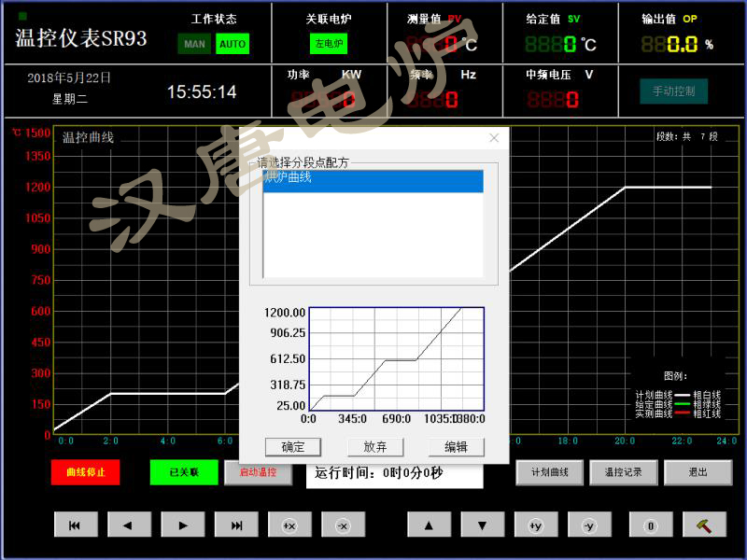Confirm the selection with 确定

(293, 447)
